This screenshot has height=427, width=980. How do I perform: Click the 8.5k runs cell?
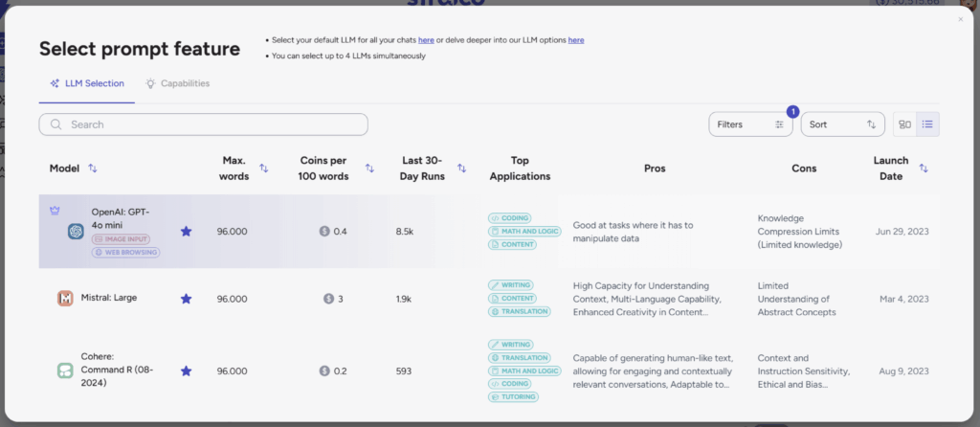coord(405,232)
